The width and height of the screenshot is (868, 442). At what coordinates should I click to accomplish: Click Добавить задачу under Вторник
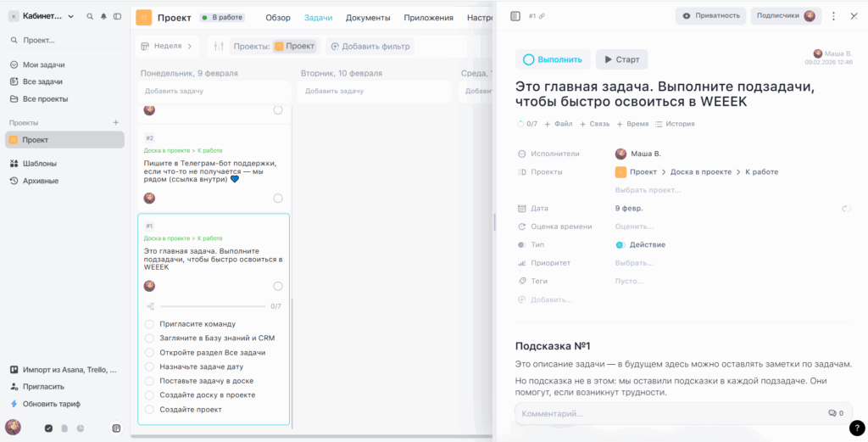click(x=374, y=91)
